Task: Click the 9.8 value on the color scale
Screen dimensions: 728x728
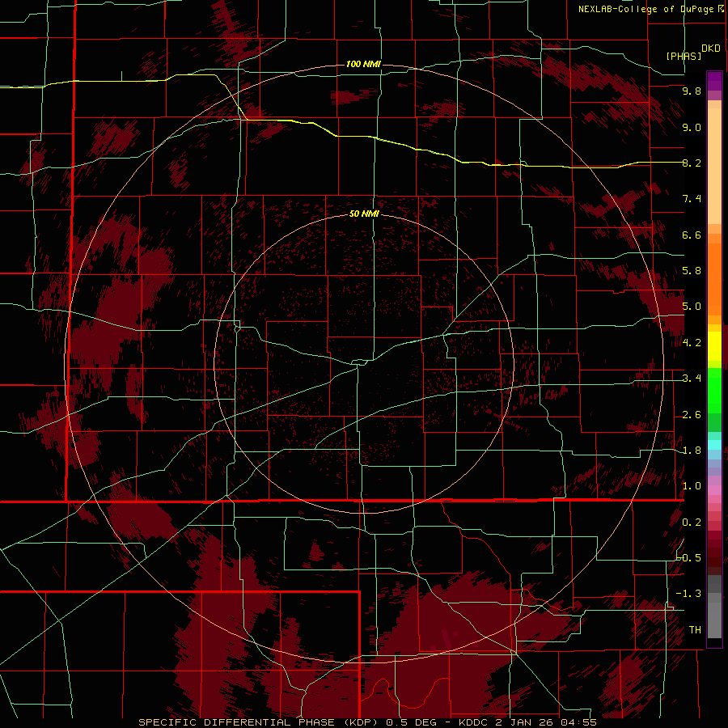Action: click(x=692, y=91)
